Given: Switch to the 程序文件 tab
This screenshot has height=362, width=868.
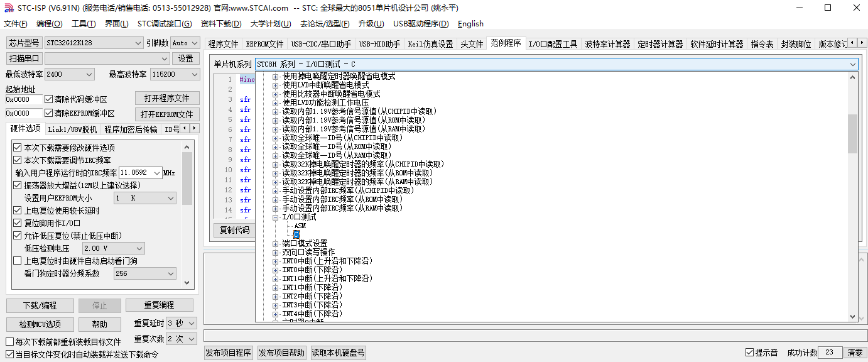Looking at the screenshot, I should pos(224,44).
